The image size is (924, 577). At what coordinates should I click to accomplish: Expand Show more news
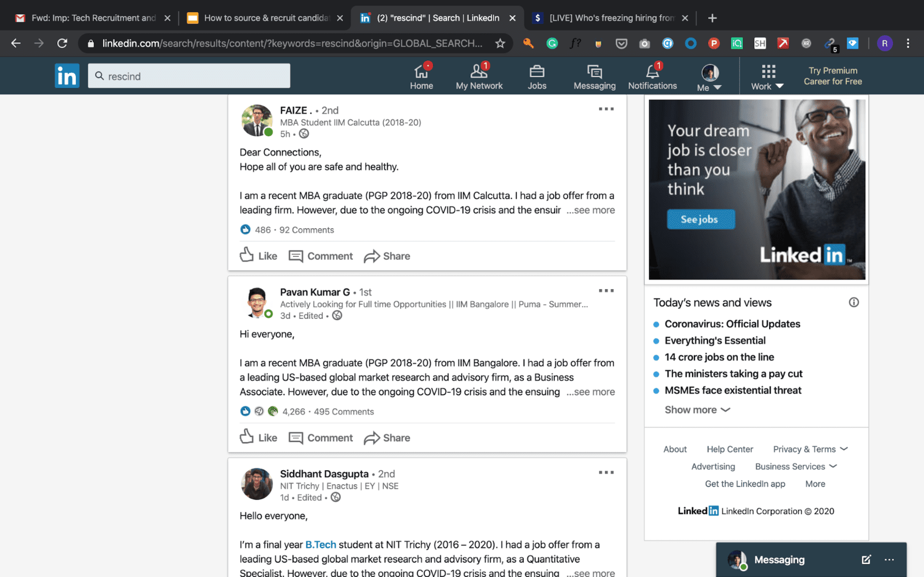tap(697, 410)
